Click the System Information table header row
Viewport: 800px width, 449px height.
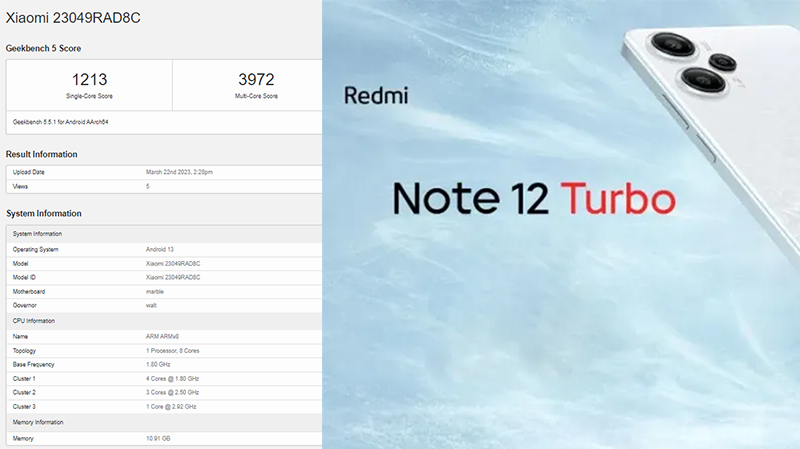click(x=164, y=234)
